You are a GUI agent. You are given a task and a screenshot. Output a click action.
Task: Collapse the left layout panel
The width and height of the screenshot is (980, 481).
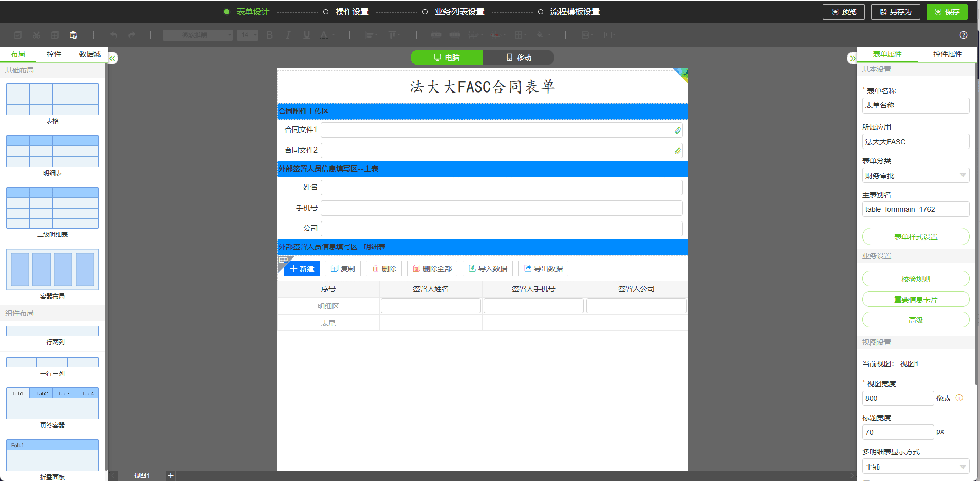coord(112,58)
